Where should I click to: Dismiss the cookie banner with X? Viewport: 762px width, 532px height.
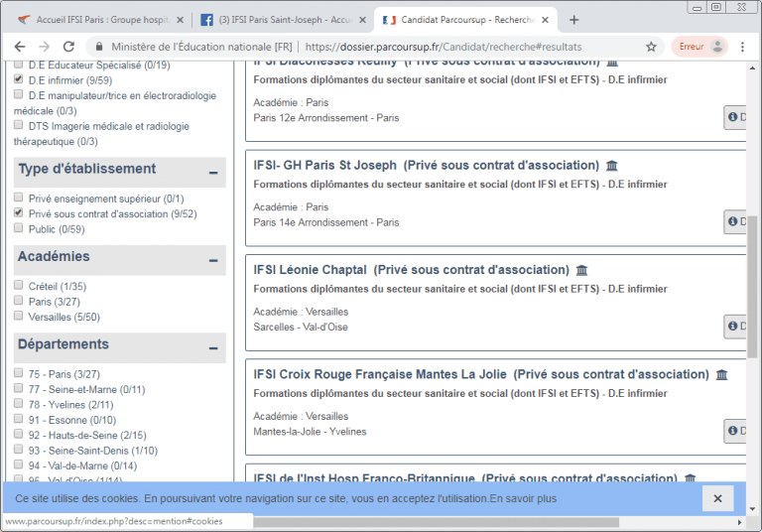click(x=717, y=498)
